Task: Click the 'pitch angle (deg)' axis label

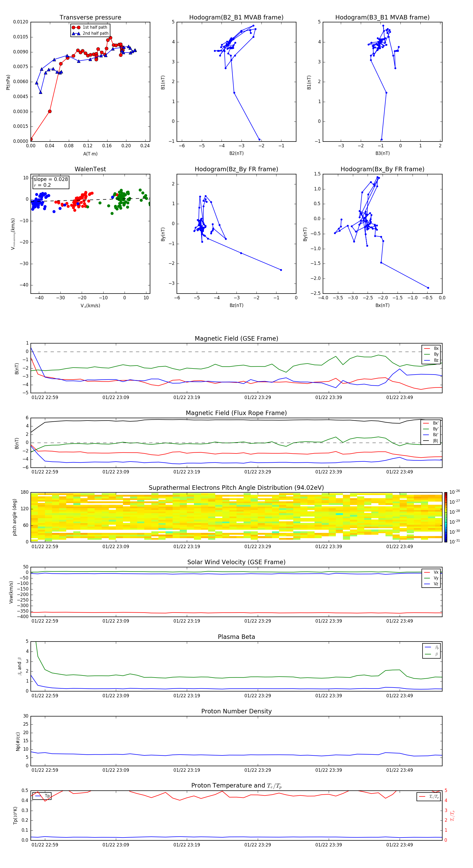Action: coord(14,517)
